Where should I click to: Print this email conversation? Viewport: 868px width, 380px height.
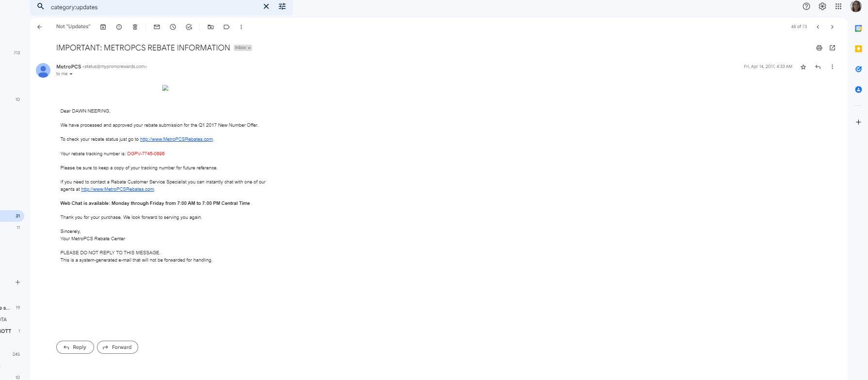(x=819, y=48)
